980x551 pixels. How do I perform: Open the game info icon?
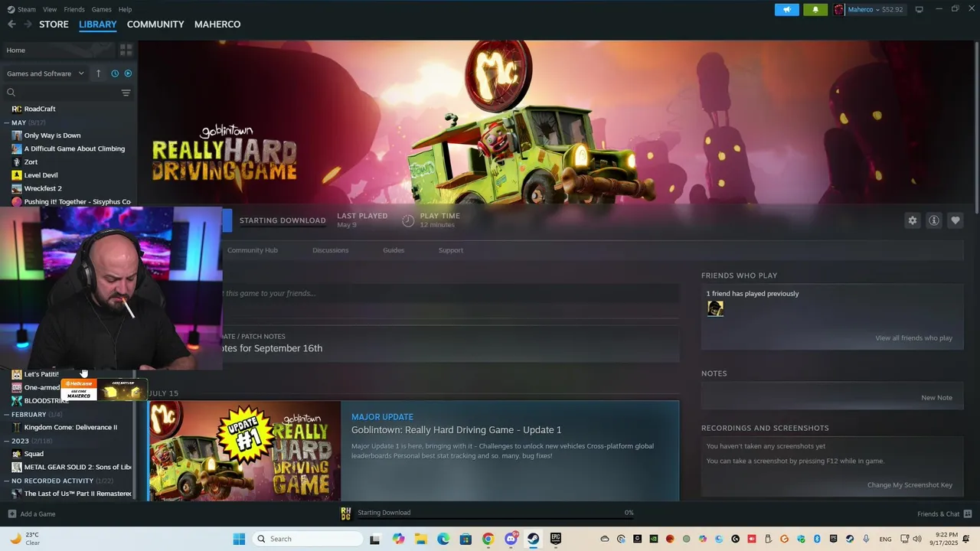point(933,220)
